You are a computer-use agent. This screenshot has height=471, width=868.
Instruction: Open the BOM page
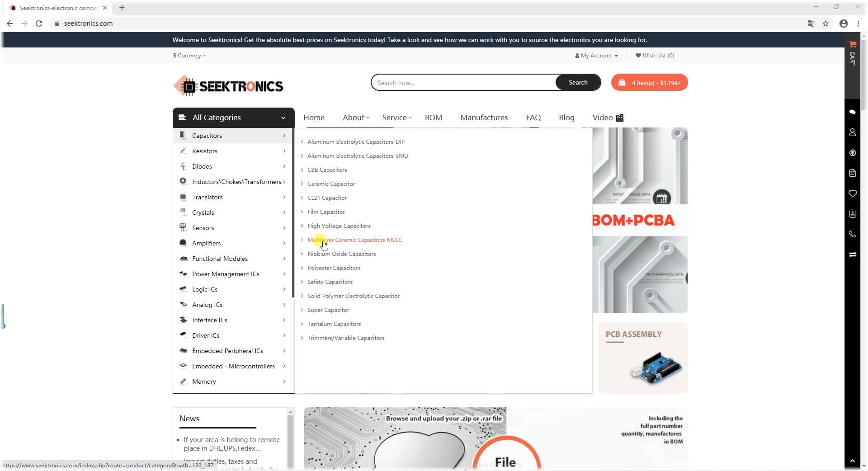(433, 118)
